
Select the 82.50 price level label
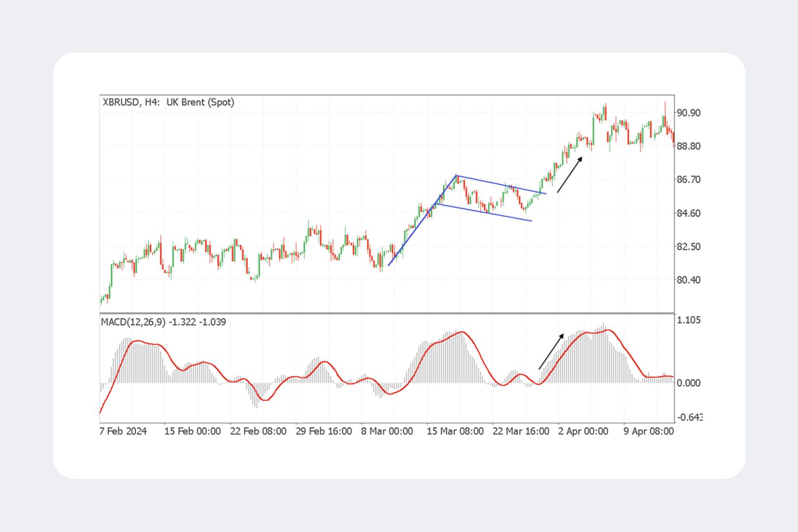688,247
